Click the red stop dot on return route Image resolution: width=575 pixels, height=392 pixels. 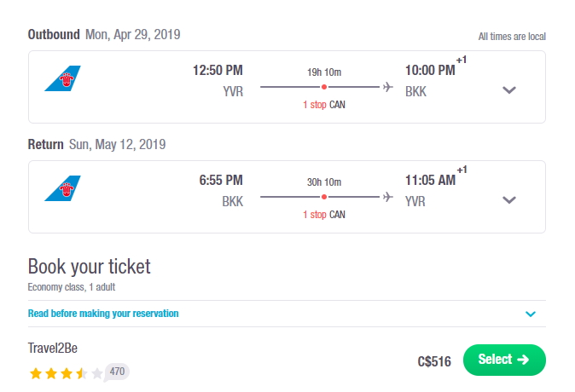[x=324, y=197]
